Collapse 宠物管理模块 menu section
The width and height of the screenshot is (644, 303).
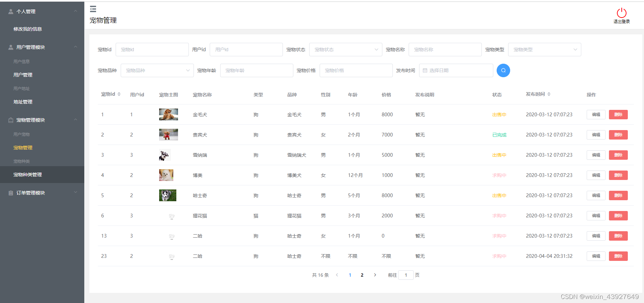(76, 120)
